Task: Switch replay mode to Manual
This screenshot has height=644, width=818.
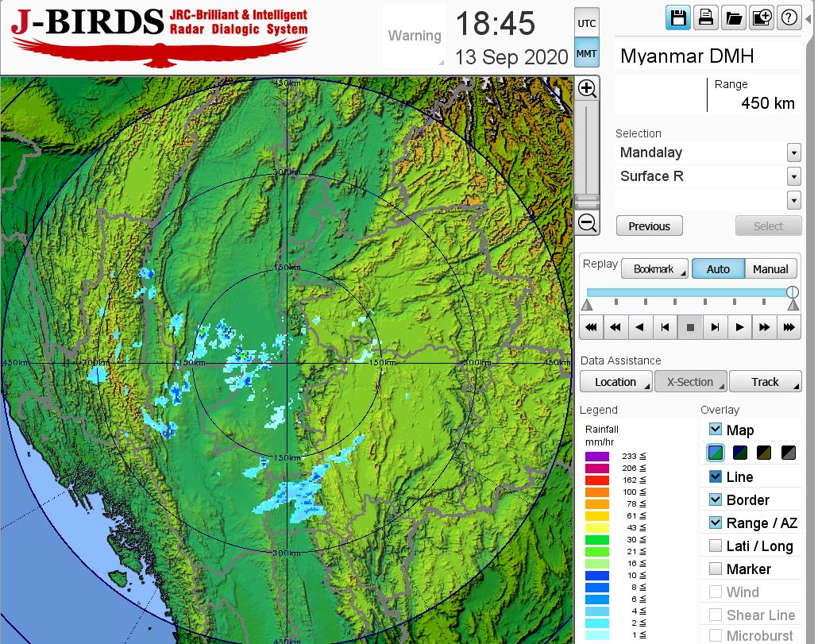Action: pyautogui.click(x=770, y=269)
